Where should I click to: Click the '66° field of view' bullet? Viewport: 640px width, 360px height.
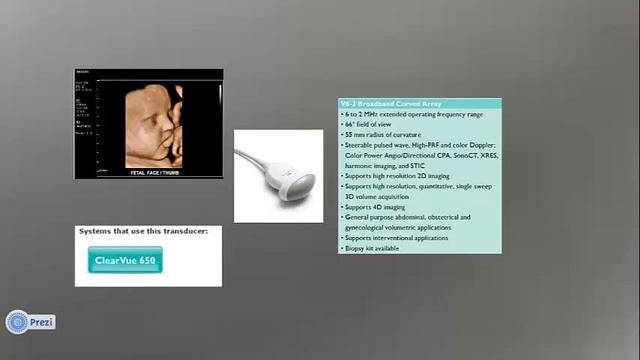point(368,124)
